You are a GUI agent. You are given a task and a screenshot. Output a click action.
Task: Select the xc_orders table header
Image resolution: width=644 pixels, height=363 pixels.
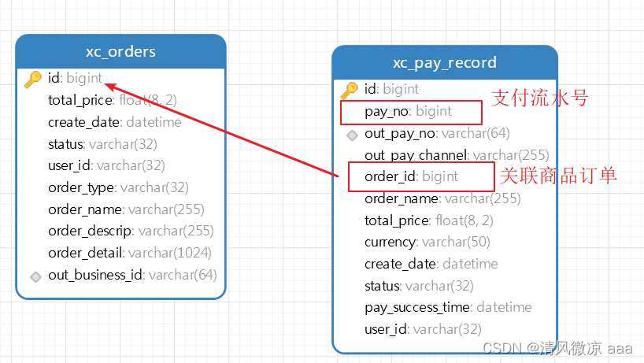(x=120, y=52)
